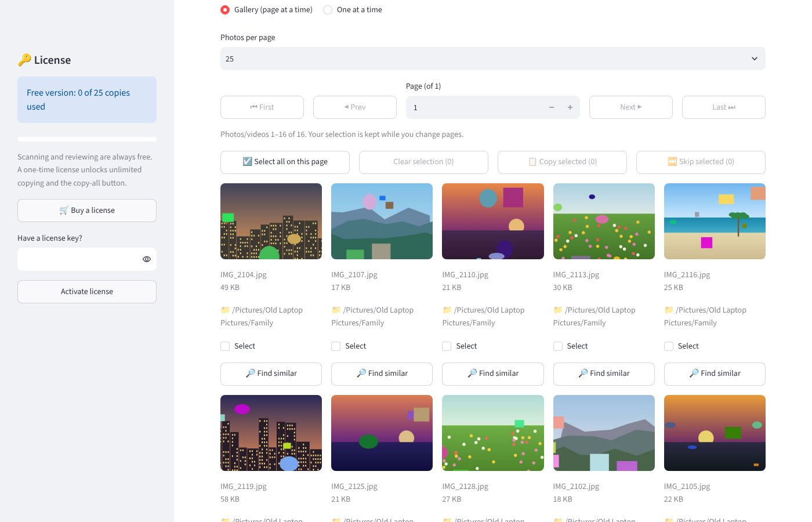Viewport: 812px width, 522px height.
Task: Check the Select box under IMG_2116.jpg
Action: (x=669, y=346)
